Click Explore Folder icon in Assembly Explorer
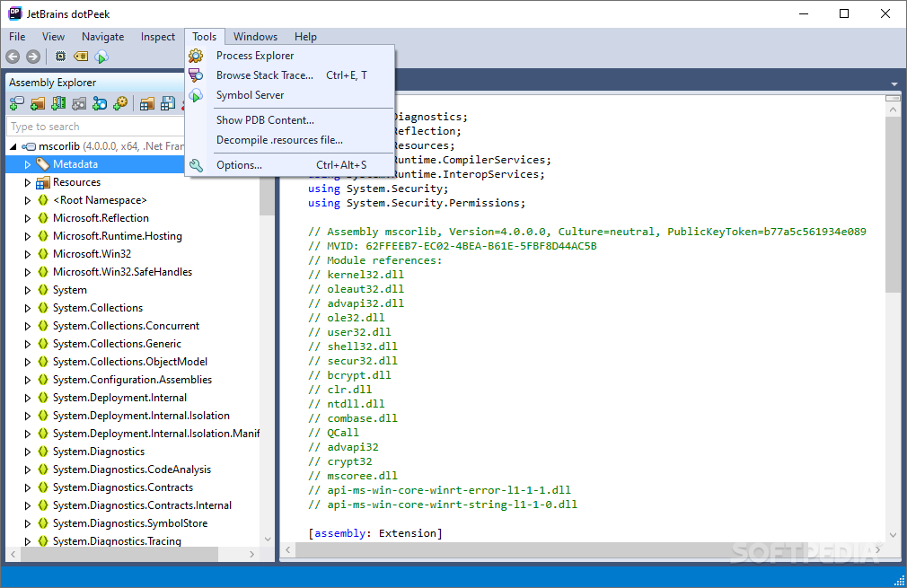 coord(38,103)
